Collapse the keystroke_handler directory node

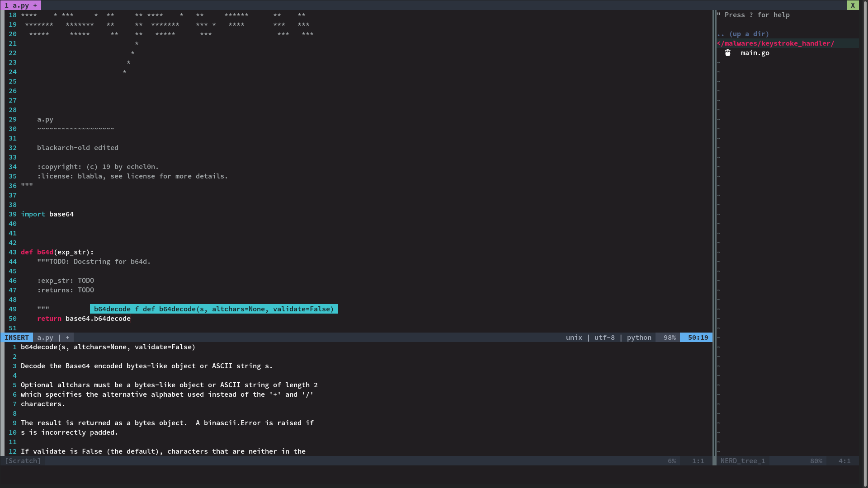click(775, 43)
